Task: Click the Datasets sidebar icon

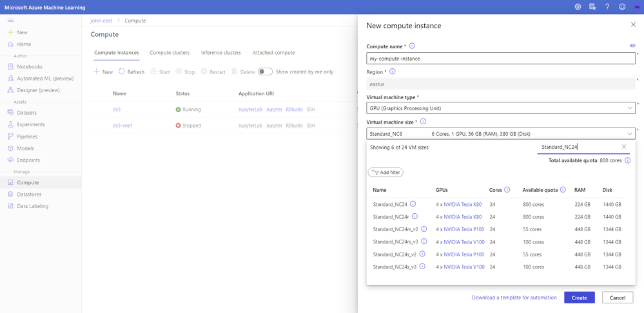Action: click(11, 113)
